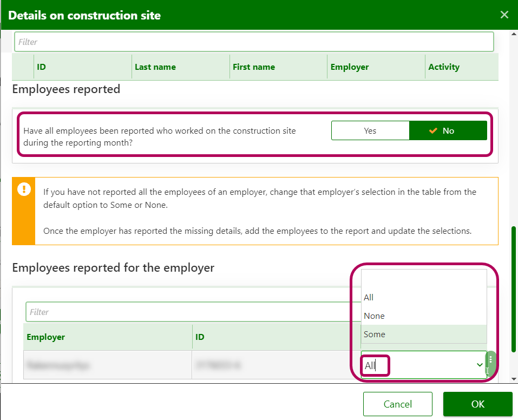Confirm with the OK button

(477, 404)
